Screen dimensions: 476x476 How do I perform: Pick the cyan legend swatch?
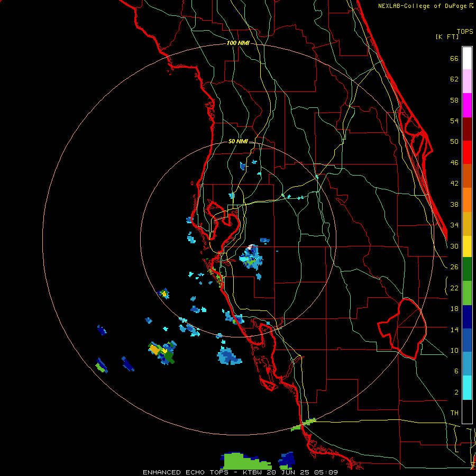(467, 388)
